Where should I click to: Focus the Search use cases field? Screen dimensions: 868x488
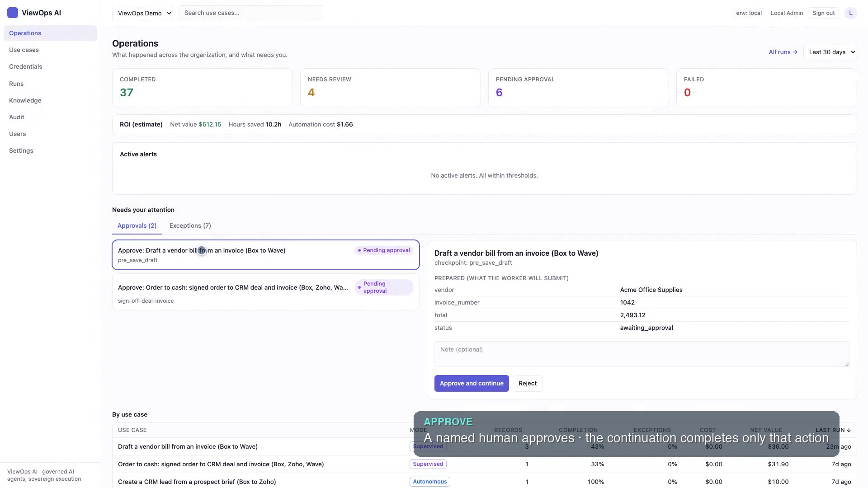(x=251, y=13)
